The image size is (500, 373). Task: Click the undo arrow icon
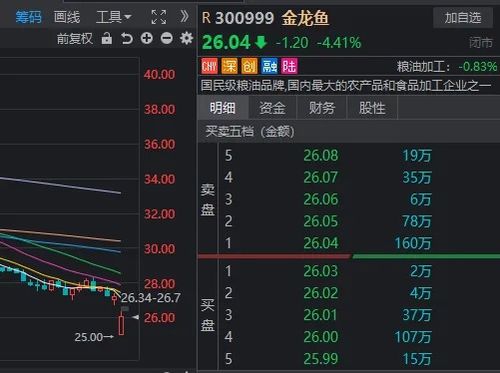pyautogui.click(x=127, y=39)
